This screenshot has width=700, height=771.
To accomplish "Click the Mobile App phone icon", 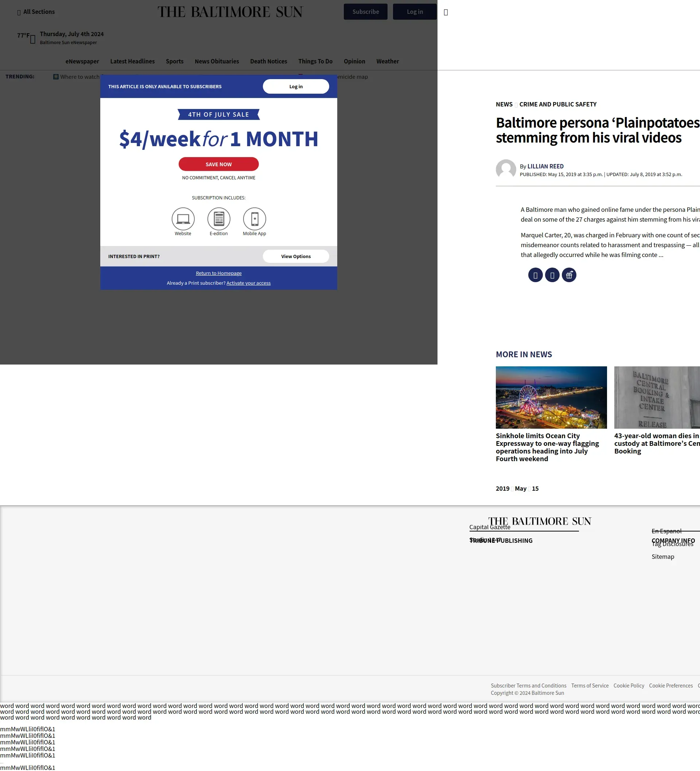I will tap(254, 219).
